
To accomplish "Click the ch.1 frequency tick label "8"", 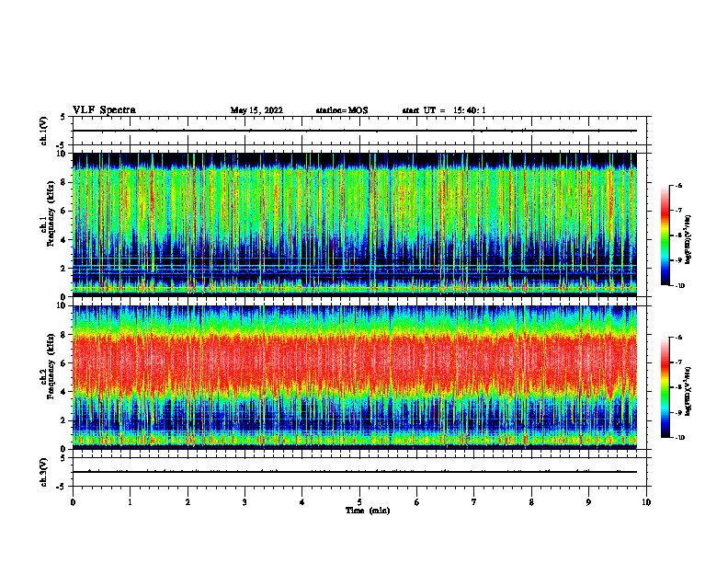I will pyautogui.click(x=64, y=182).
